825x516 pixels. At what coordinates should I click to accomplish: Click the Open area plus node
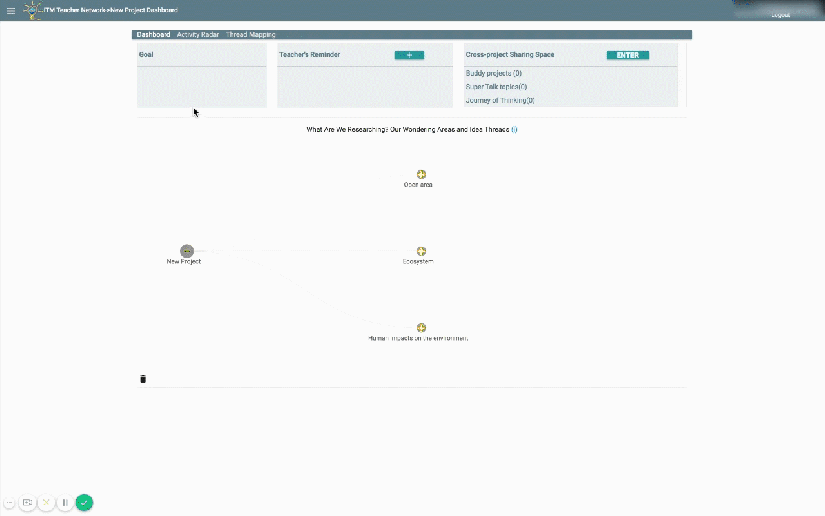(421, 175)
